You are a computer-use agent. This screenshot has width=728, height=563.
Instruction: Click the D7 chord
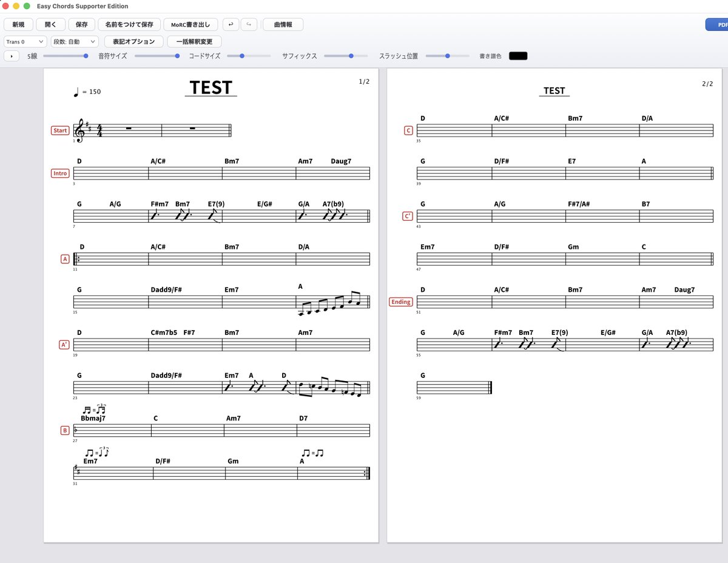[303, 419]
